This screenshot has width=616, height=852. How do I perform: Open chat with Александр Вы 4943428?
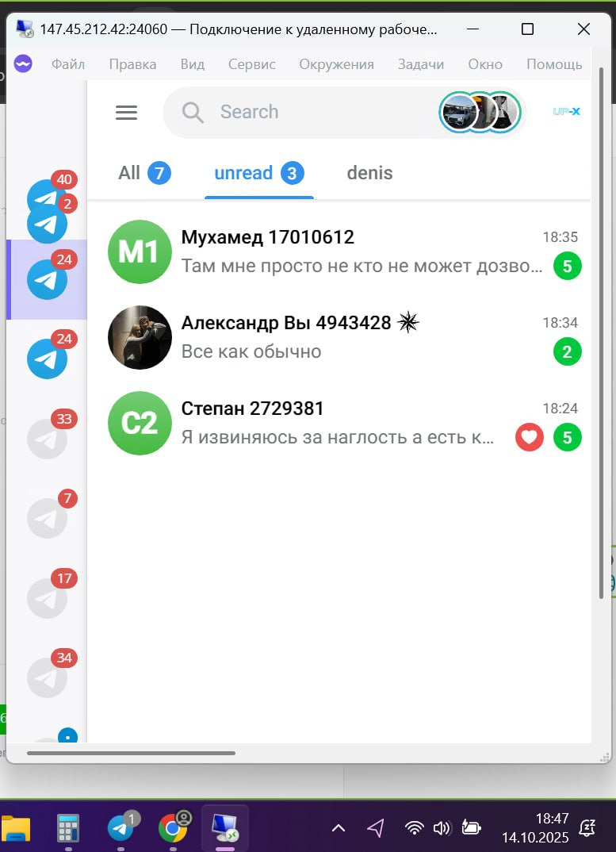point(345,337)
